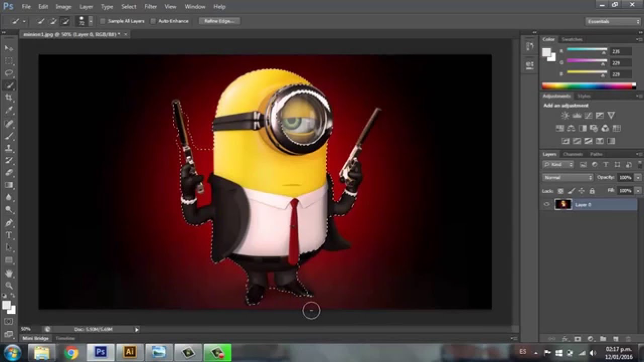Choose Subtract from Selection mode
The width and height of the screenshot is (644, 362).
click(64, 21)
